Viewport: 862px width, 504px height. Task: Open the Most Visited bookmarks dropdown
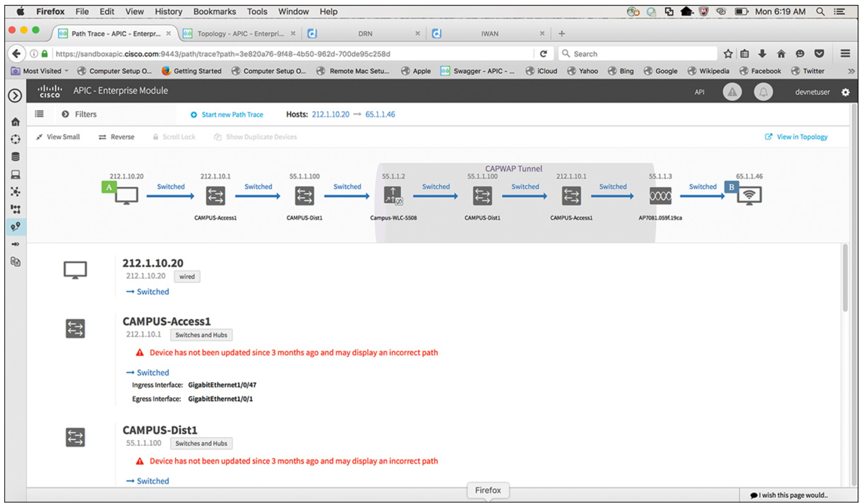click(x=40, y=71)
